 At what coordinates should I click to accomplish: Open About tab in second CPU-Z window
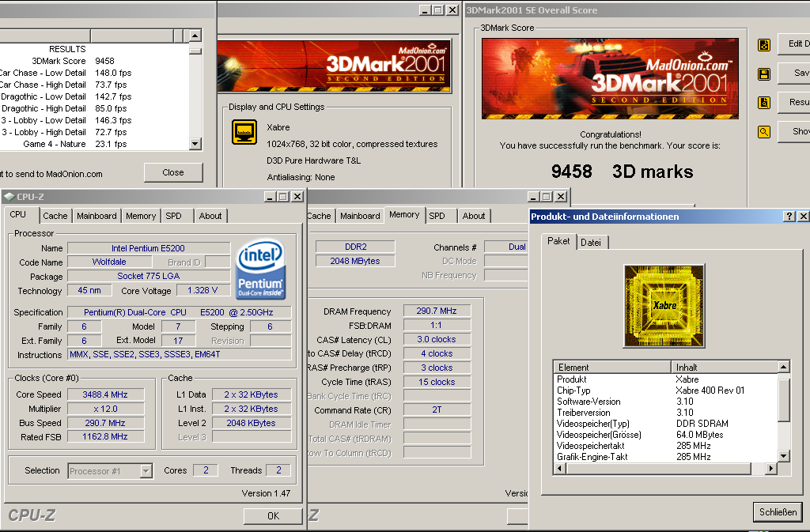(474, 216)
